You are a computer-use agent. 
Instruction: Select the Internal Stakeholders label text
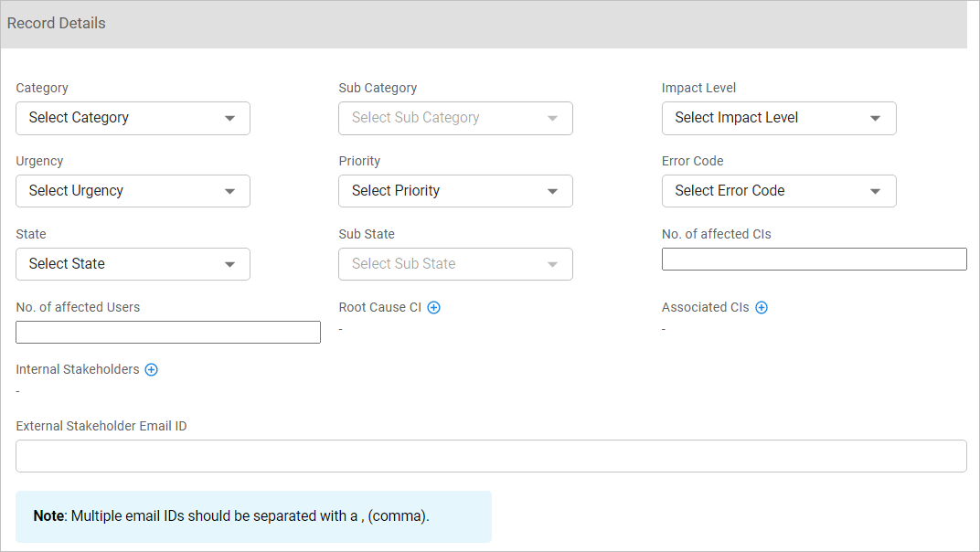(78, 370)
